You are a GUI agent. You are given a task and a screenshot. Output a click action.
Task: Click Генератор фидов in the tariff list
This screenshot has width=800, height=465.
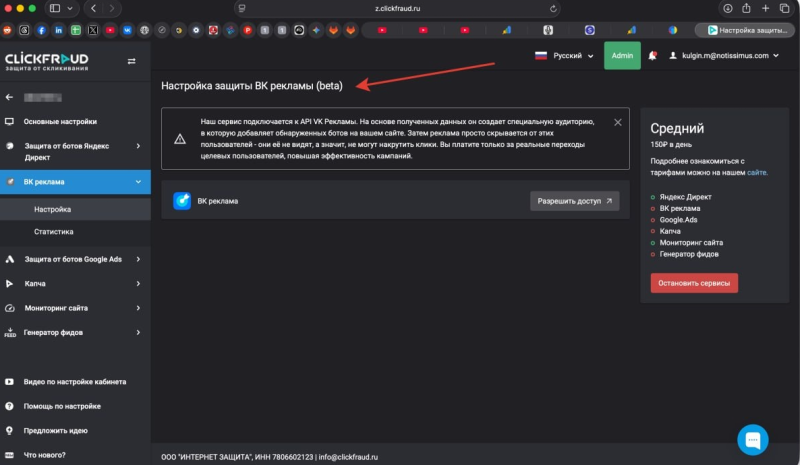coord(689,254)
